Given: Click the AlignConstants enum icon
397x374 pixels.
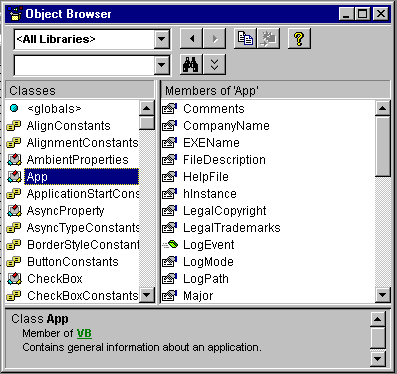Looking at the screenshot, I should coord(14,126).
